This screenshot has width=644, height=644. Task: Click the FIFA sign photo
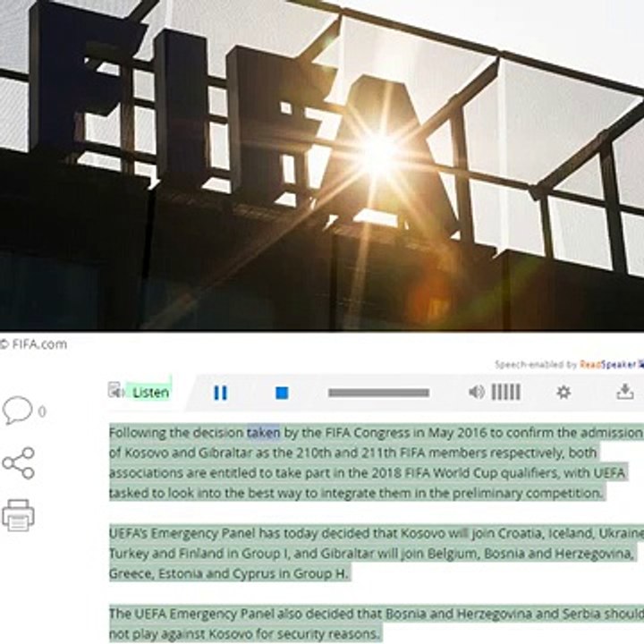point(322,165)
